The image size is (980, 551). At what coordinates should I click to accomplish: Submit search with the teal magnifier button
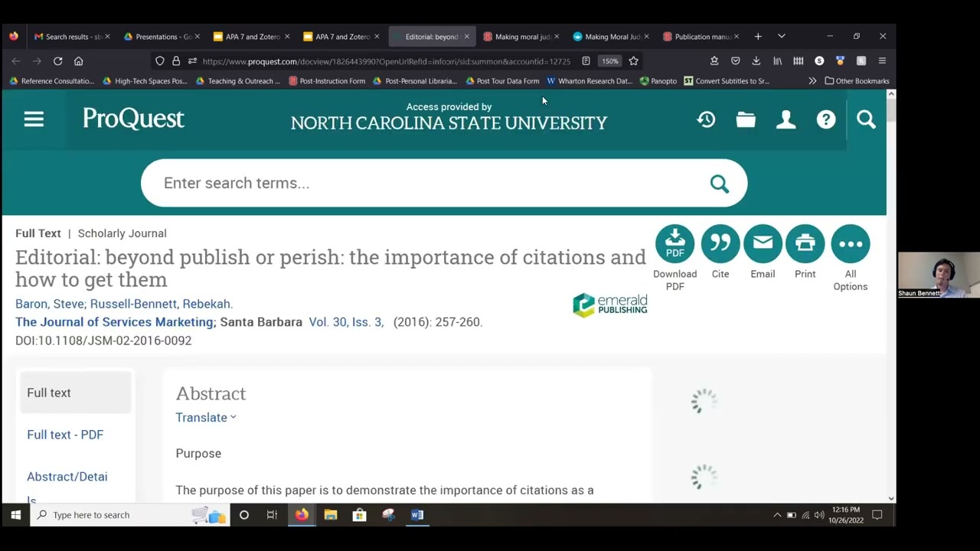coord(719,183)
